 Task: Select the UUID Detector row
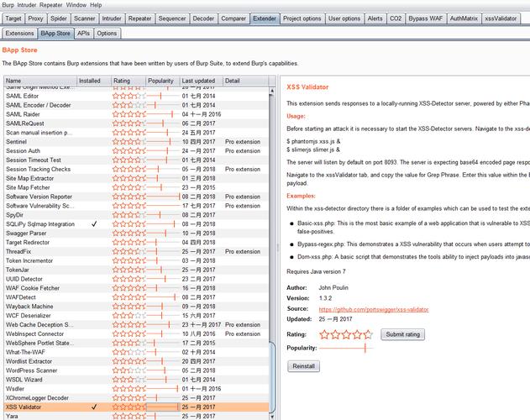[137, 279]
